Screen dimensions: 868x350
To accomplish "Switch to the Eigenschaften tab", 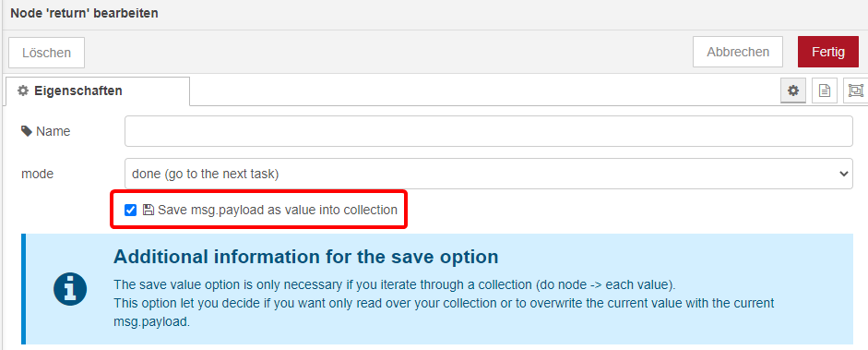I will click(98, 91).
